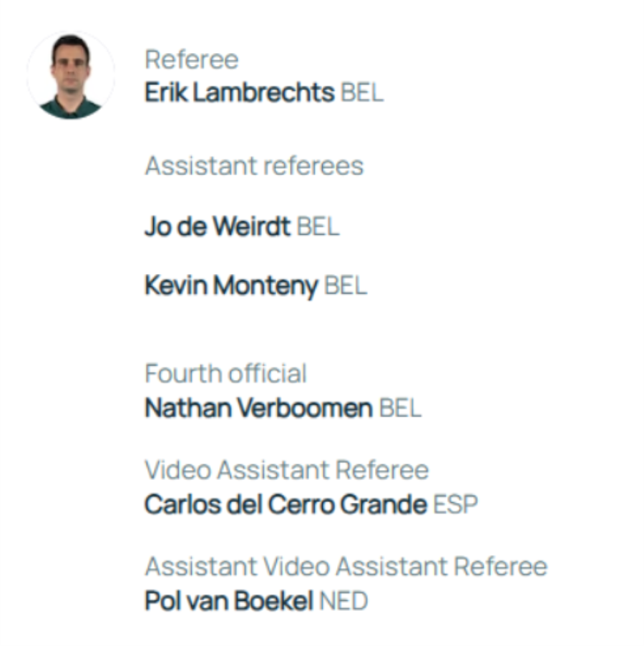Click the NED country code

[x=343, y=601]
